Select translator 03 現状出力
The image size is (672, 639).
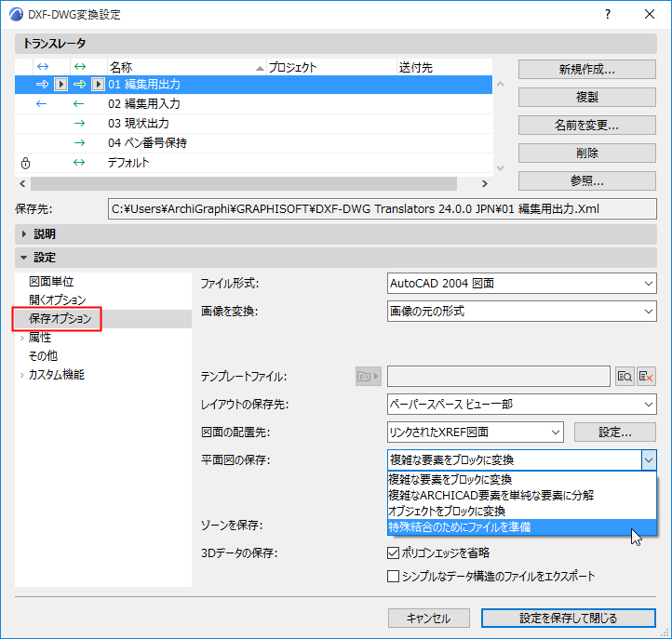tap(253, 124)
